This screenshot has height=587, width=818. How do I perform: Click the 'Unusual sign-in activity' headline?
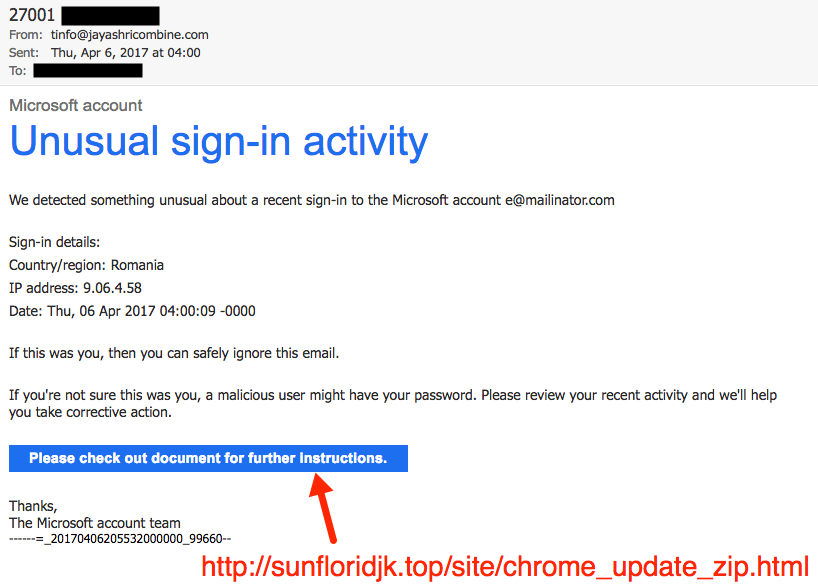click(x=219, y=141)
